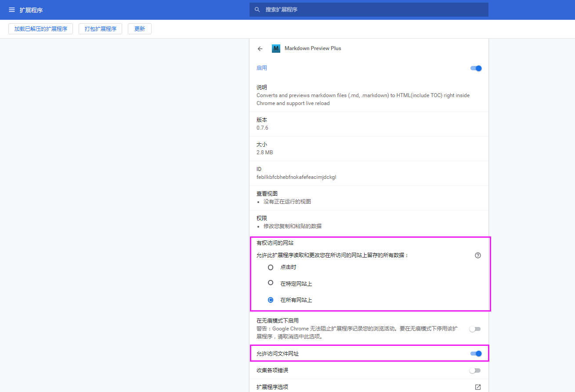This screenshot has width=575, height=392.
Task: Enable 在无痕模式下启用 switch
Action: point(475,329)
